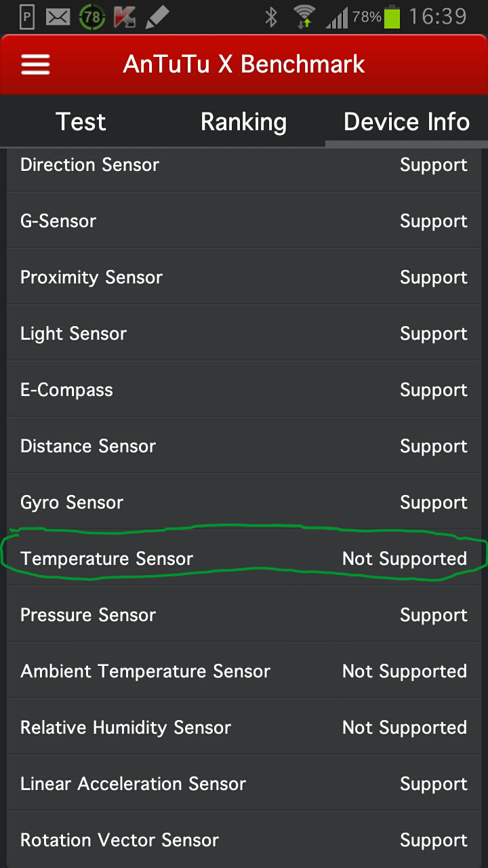Select the Relative Humidity Sensor row

coord(244,728)
